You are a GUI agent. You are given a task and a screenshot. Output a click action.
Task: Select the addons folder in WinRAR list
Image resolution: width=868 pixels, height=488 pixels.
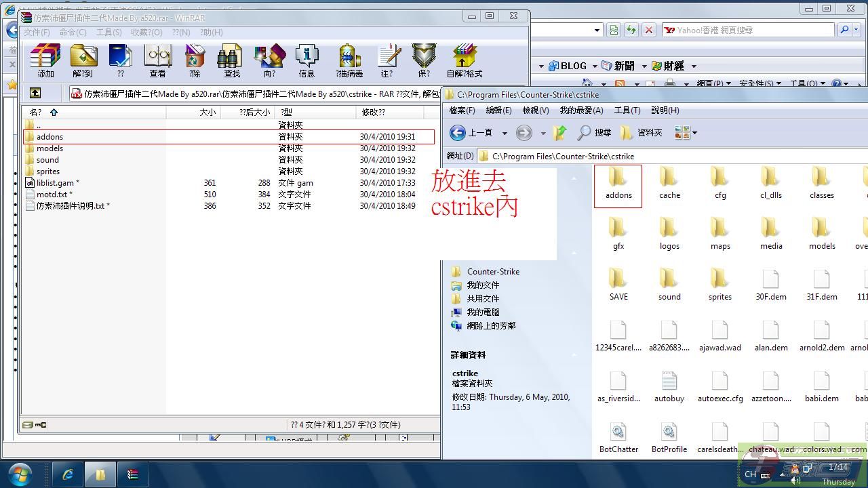click(229, 136)
